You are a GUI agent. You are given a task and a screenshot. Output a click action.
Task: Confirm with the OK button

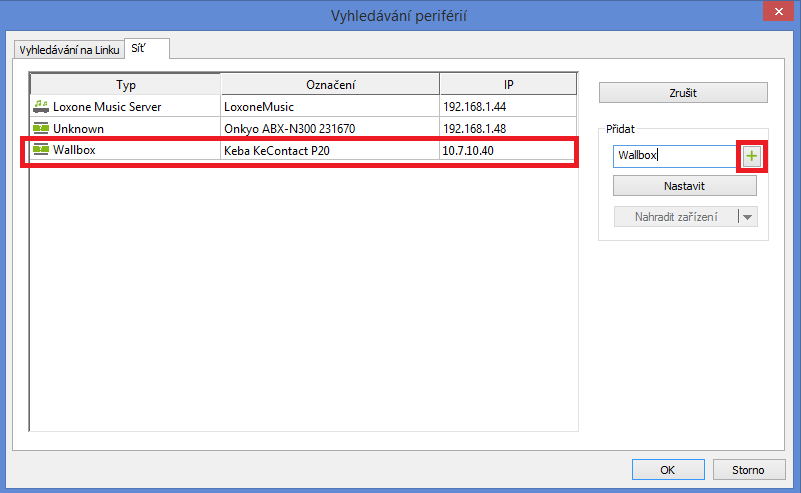[667, 469]
